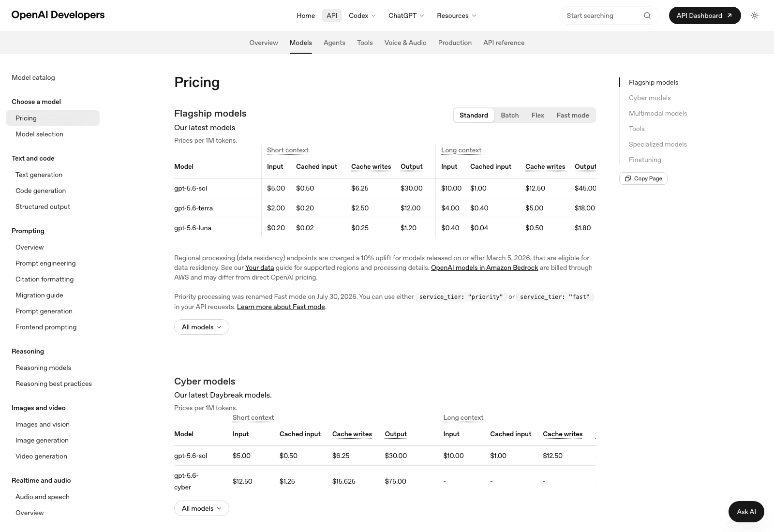Open the Production tab

click(455, 43)
